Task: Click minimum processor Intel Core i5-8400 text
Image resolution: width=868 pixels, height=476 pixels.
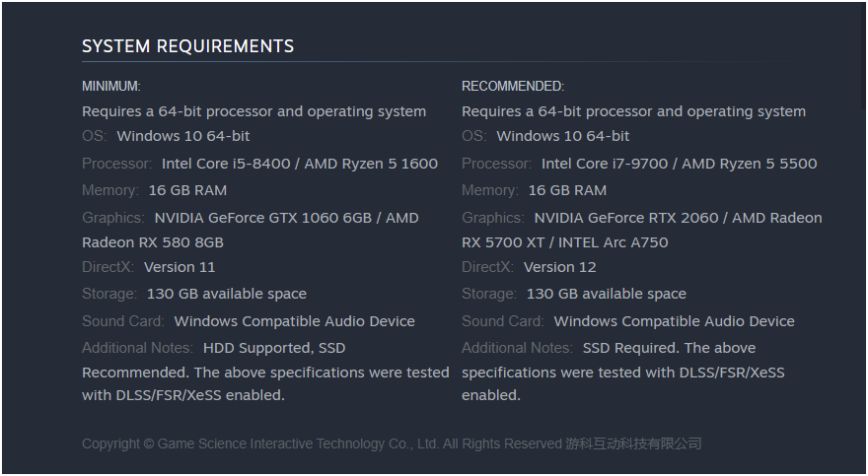Action: (x=226, y=164)
